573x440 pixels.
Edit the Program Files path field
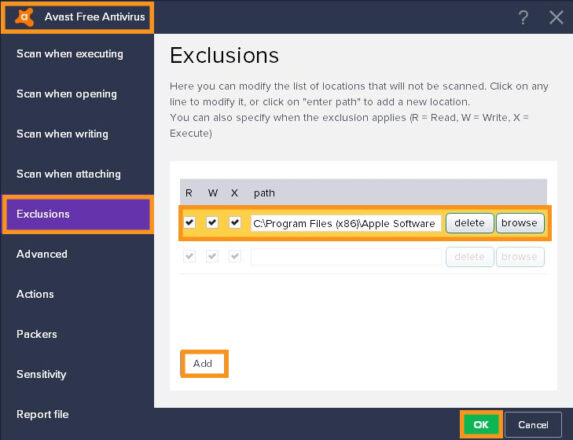(346, 223)
